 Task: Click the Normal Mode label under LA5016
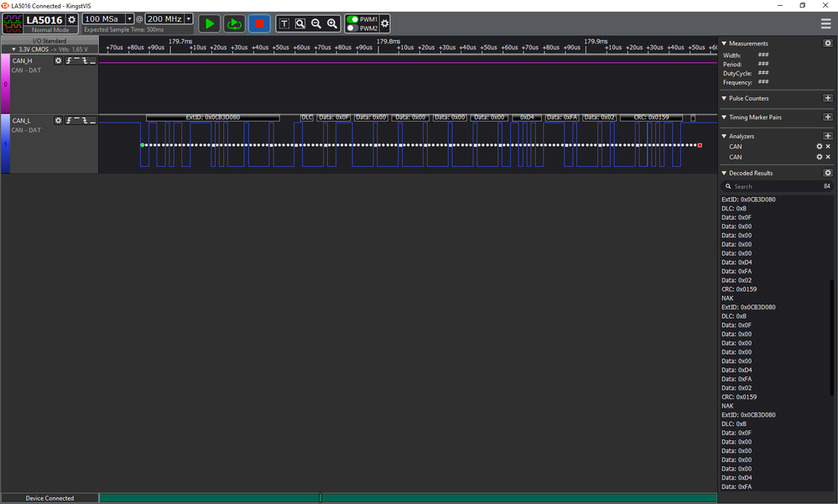[x=50, y=30]
